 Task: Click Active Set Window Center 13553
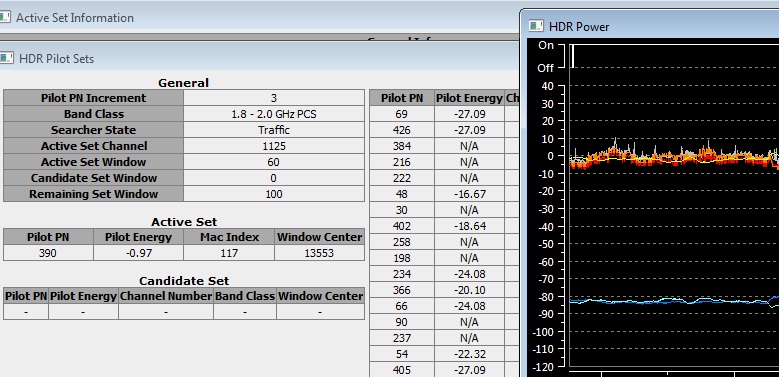click(x=319, y=253)
